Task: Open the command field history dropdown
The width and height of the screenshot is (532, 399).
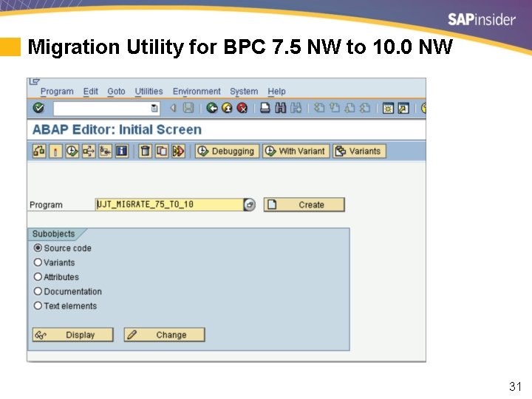Action: tap(154, 108)
